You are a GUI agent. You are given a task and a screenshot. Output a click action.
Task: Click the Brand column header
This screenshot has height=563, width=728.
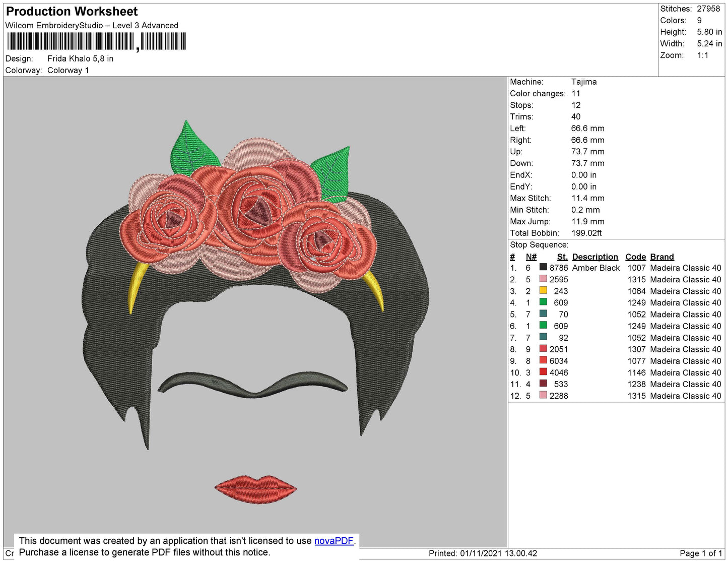(x=662, y=257)
